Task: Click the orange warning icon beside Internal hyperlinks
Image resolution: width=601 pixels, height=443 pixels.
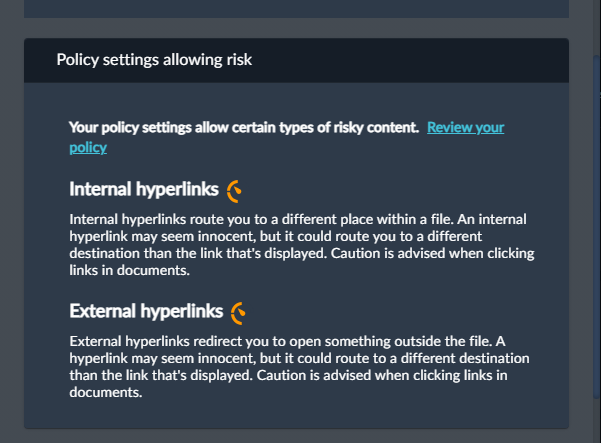Action: pyautogui.click(x=234, y=189)
